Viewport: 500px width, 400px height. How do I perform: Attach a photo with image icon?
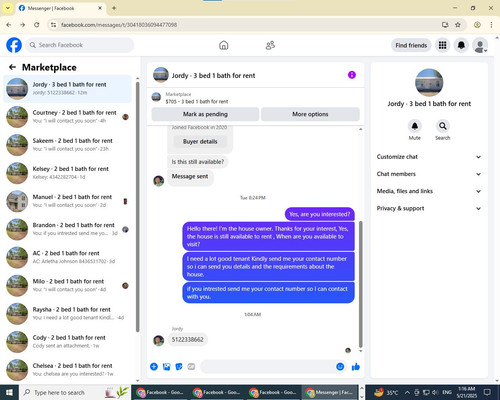(166, 367)
